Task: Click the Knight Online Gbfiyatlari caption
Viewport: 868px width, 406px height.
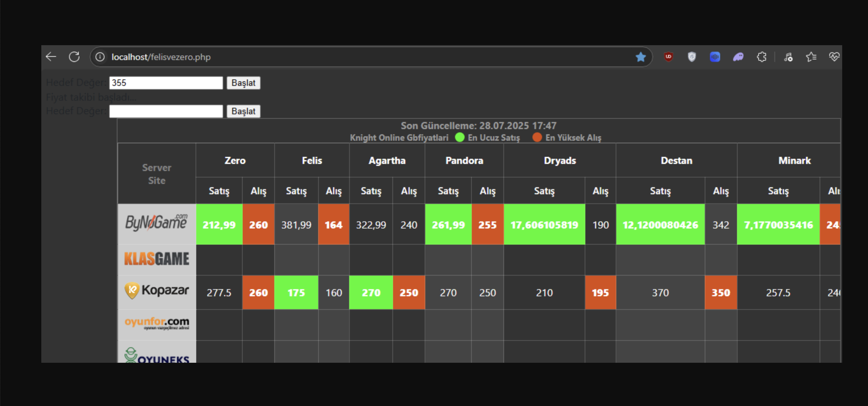Action: tap(399, 137)
